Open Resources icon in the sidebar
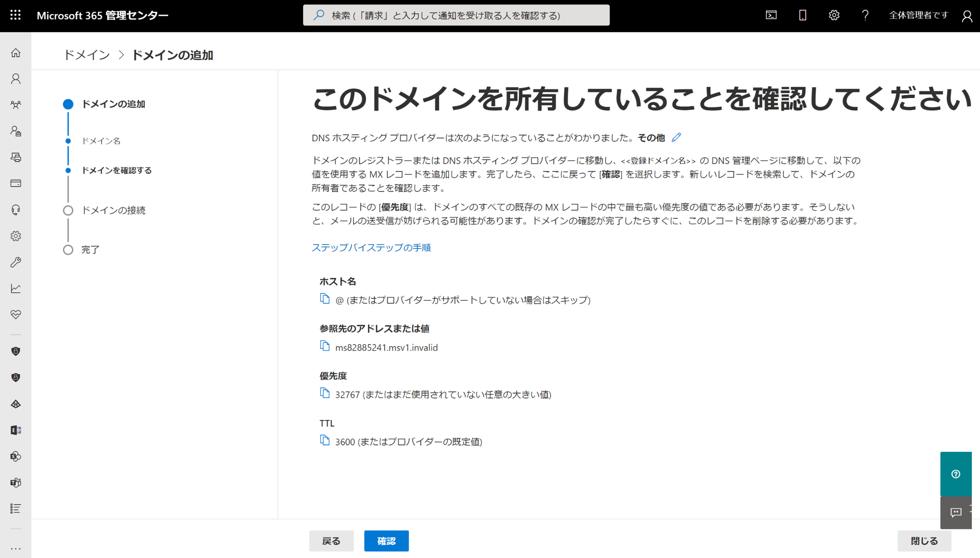This screenshot has height=558, width=980. pos(16,157)
